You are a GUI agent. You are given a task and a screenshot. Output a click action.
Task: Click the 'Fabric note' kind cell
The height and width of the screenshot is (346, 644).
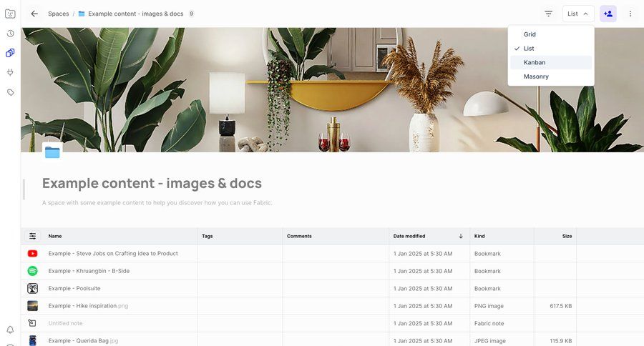pyautogui.click(x=489, y=323)
